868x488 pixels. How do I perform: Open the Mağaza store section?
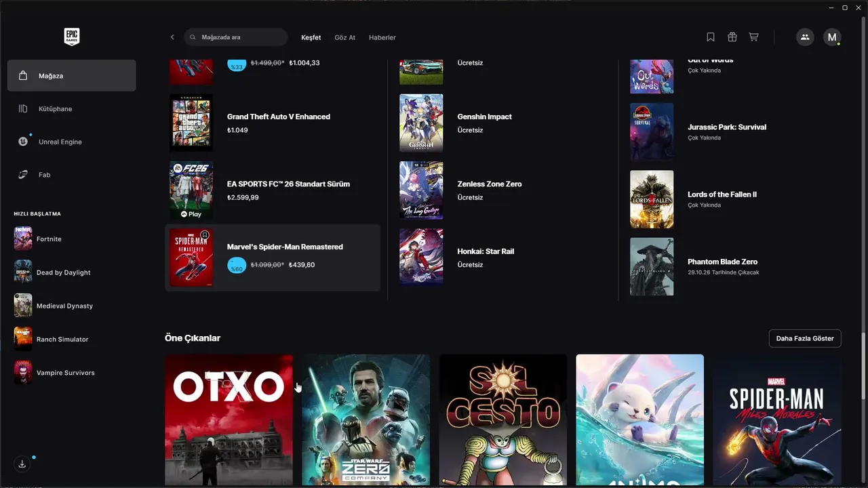pyautogui.click(x=71, y=75)
